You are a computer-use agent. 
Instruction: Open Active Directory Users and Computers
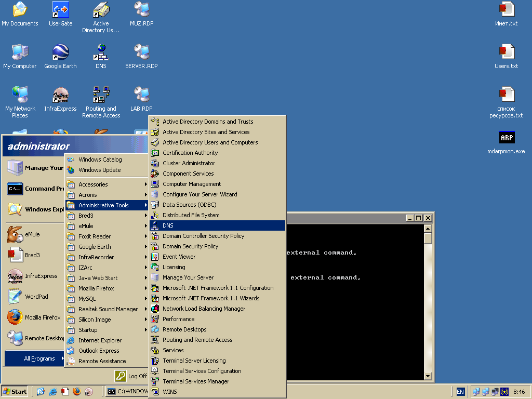[218, 142]
